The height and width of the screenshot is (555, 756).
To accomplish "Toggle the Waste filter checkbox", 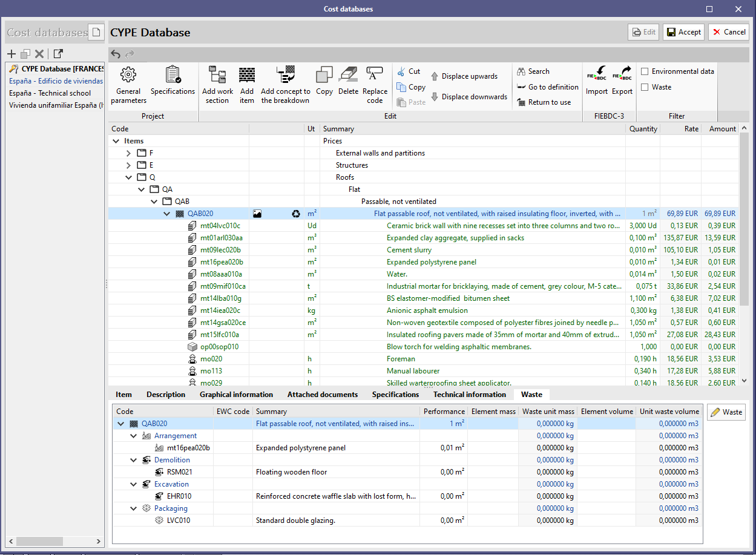I will (x=645, y=87).
